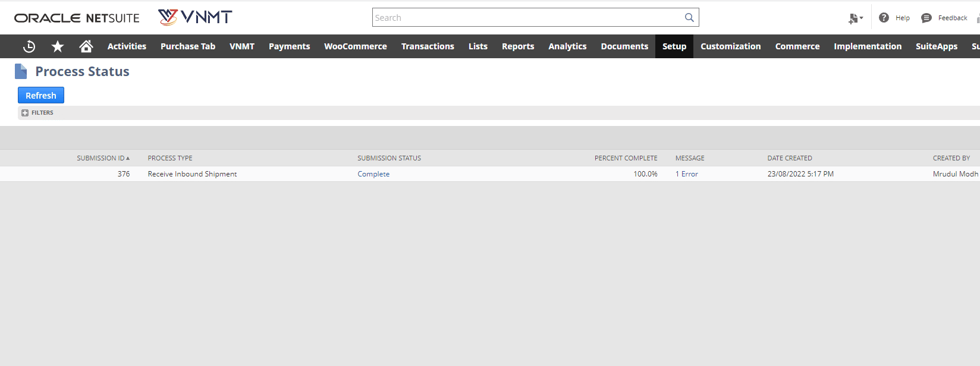Open the Shortcuts star icon
The height and width of the screenshot is (366, 980).
tap(58, 46)
